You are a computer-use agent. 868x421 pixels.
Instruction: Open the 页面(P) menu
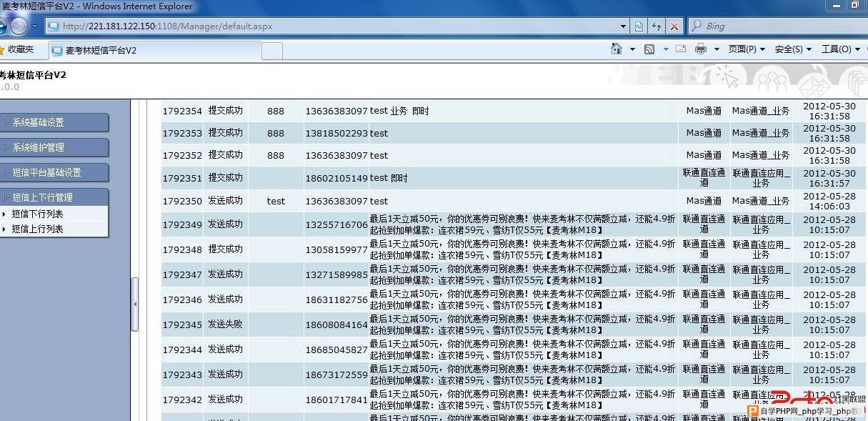[747, 49]
